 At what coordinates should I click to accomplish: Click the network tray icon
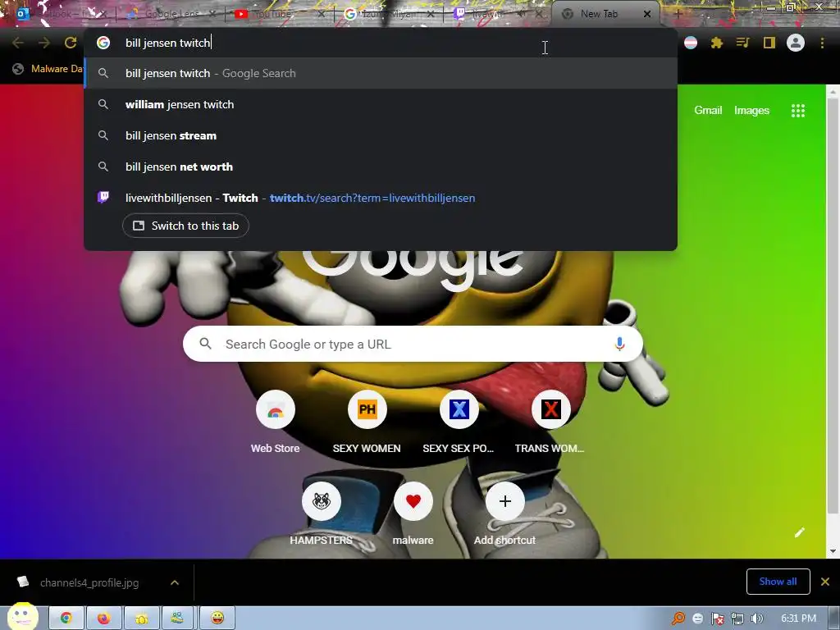pyautogui.click(x=737, y=619)
